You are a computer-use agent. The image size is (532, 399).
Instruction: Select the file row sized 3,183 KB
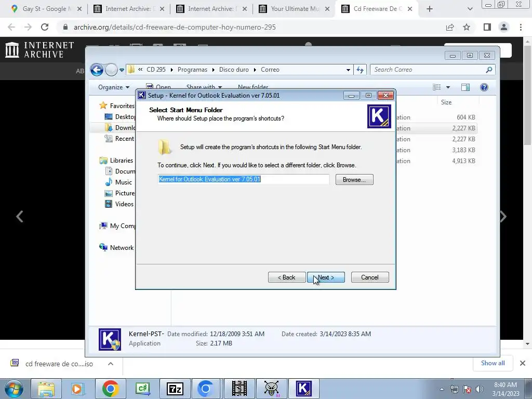[x=436, y=150]
